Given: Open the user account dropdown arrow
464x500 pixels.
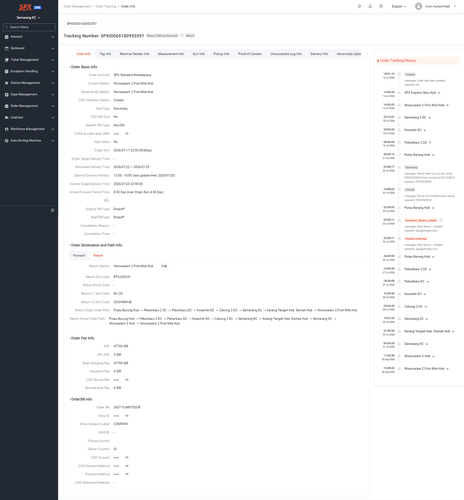Looking at the screenshot, I should click(x=455, y=6).
